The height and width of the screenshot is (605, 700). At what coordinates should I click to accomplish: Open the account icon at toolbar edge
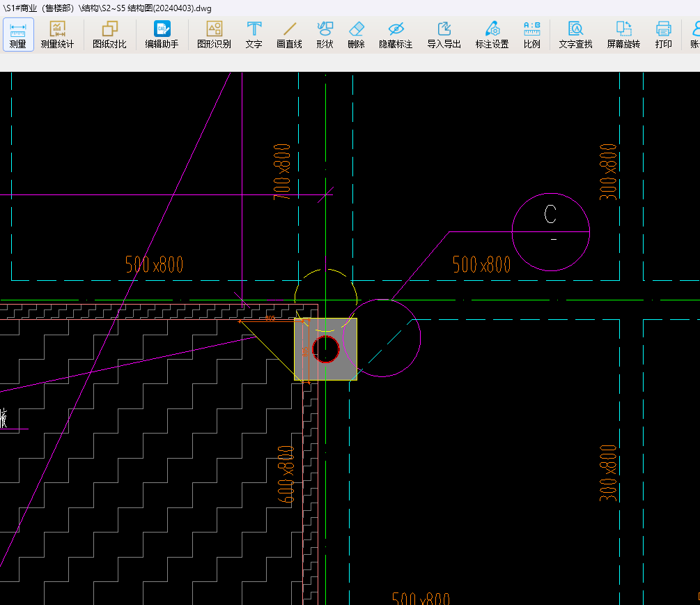pos(695,35)
